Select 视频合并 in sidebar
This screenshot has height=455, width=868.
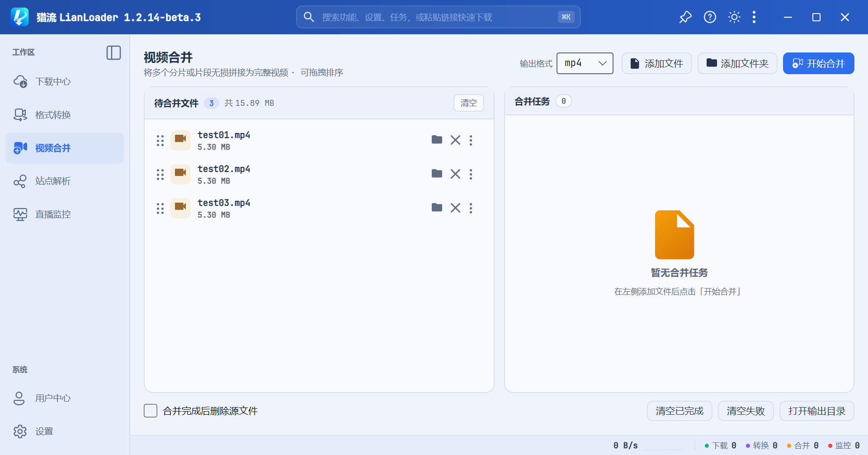pyautogui.click(x=65, y=148)
